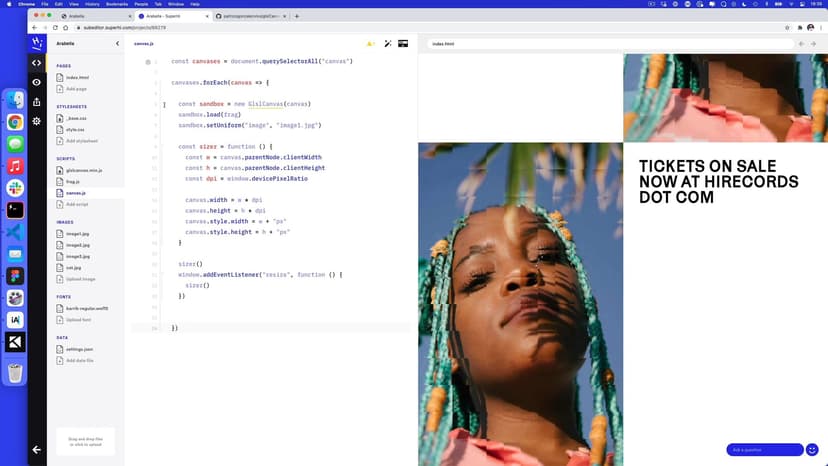Click the Ask a question chat field

point(764,450)
